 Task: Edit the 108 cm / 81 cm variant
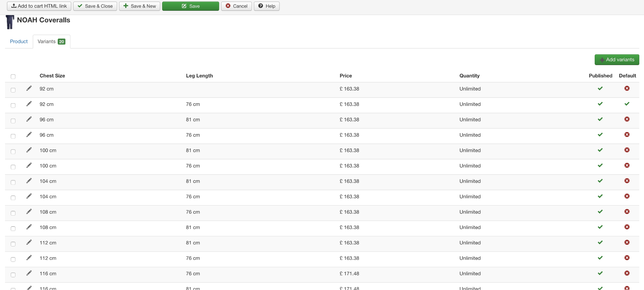tap(29, 227)
